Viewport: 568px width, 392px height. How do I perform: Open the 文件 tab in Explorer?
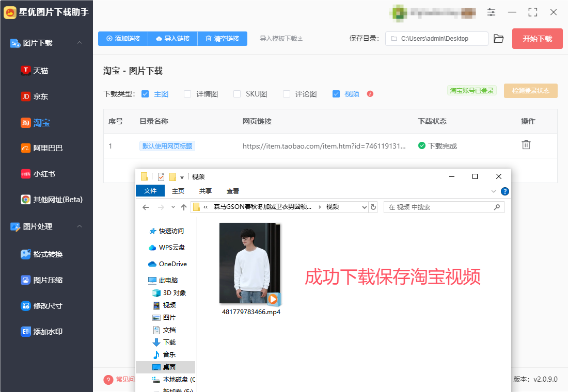point(150,191)
